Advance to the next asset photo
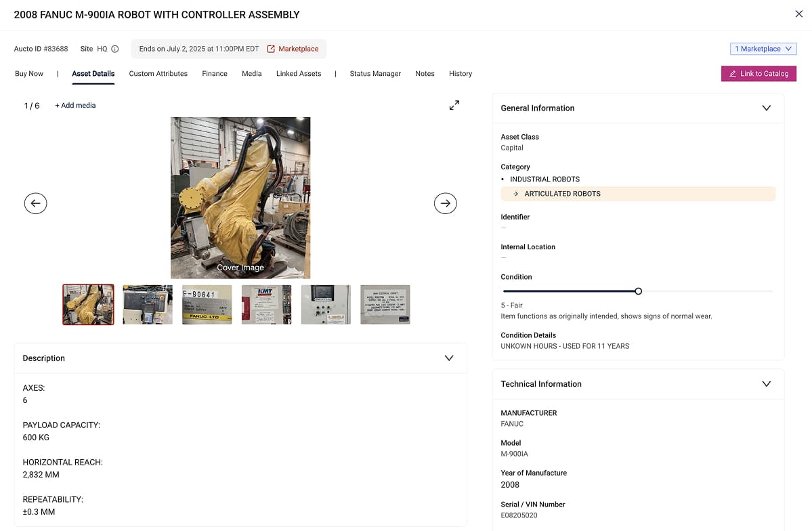Screen dimensions: 812x531 coord(445,203)
